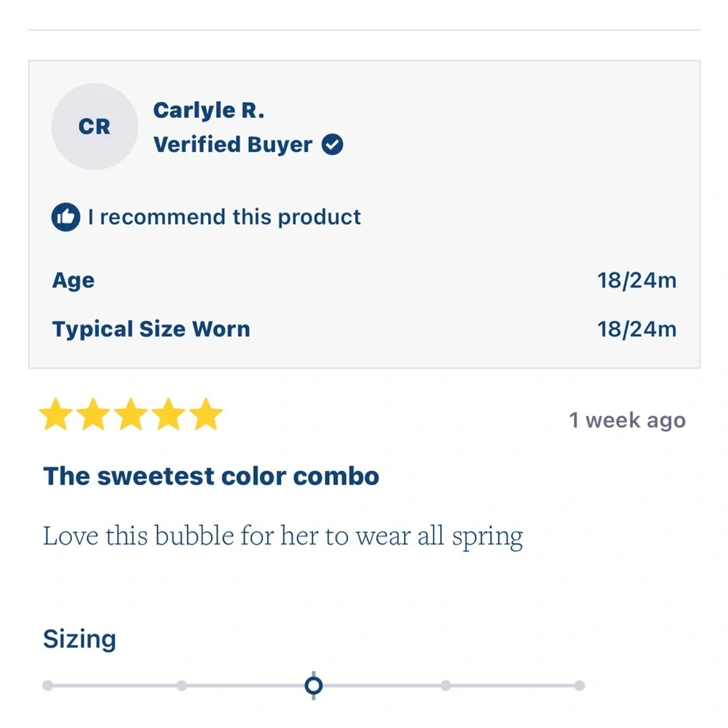Click the '1 week ago' timestamp
Screen dimensions: 728x728
point(628,421)
